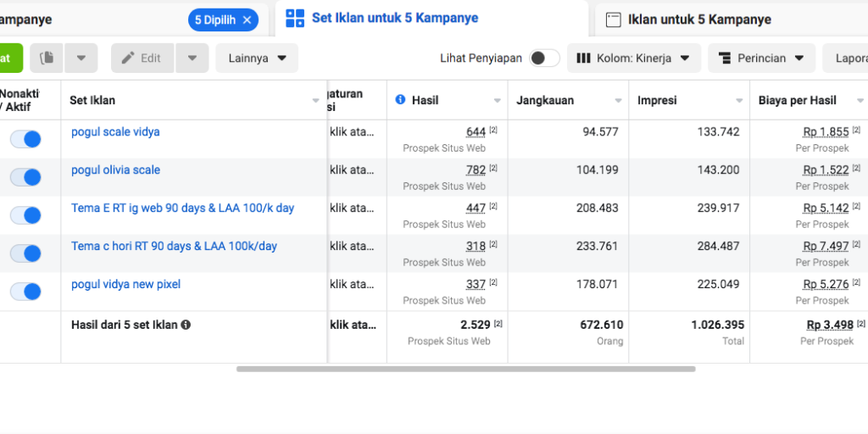
Task: Toggle the Lihat Penyiapan switch
Action: 544,58
